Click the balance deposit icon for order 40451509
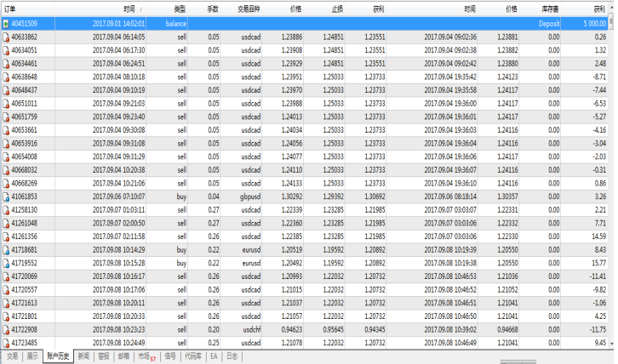The height and width of the screenshot is (364, 618). pyautogui.click(x=6, y=24)
